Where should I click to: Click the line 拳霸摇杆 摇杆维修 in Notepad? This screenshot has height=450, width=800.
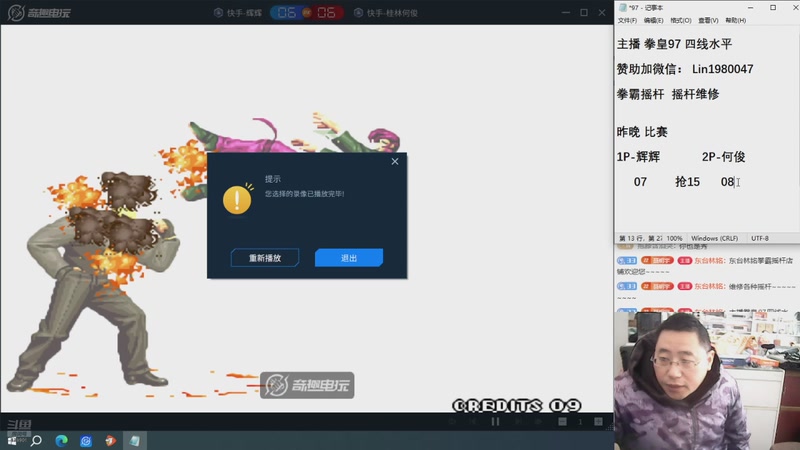pyautogui.click(x=668, y=94)
